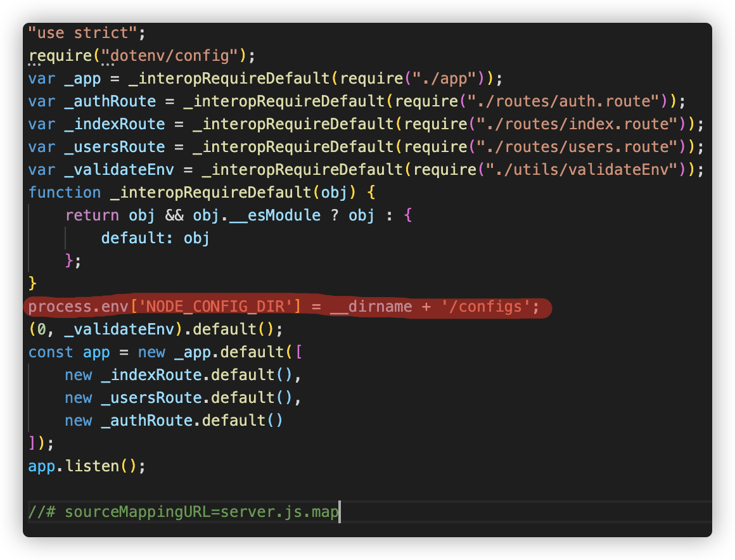The image size is (735, 560).
Task: Click the new _indexRoute.default() line
Action: click(183, 376)
